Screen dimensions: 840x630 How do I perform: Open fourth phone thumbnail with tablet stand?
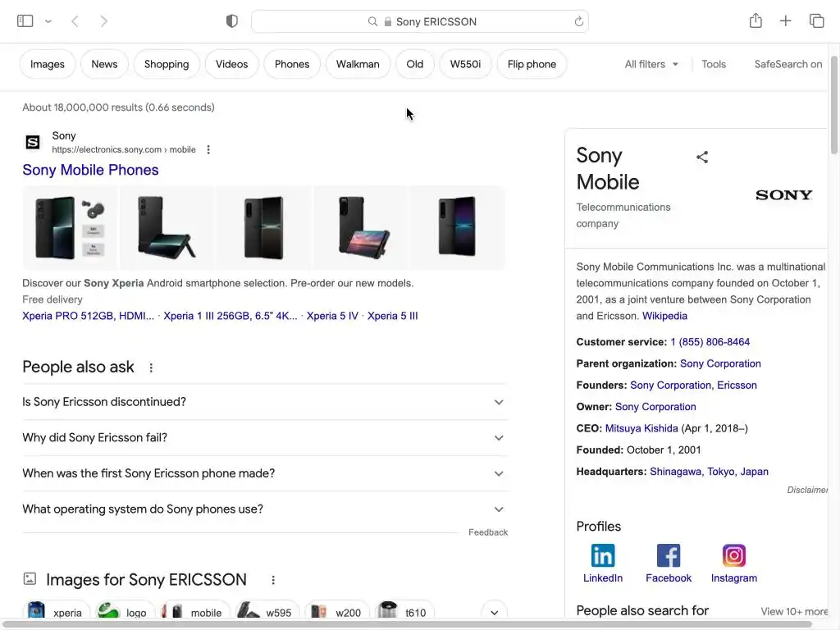tap(361, 228)
